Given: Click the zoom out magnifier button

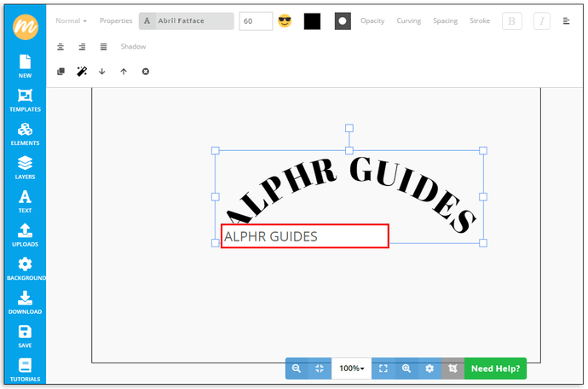Looking at the screenshot, I should pos(297,369).
